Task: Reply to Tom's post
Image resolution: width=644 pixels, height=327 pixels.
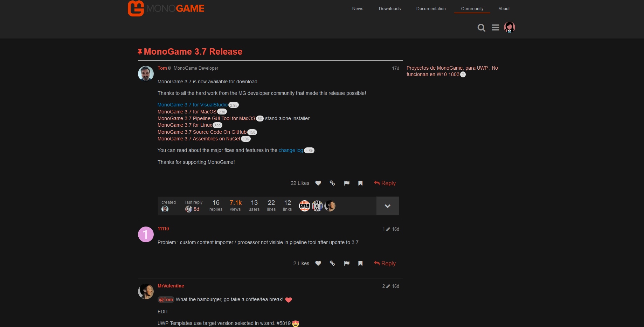Action: pyautogui.click(x=385, y=183)
